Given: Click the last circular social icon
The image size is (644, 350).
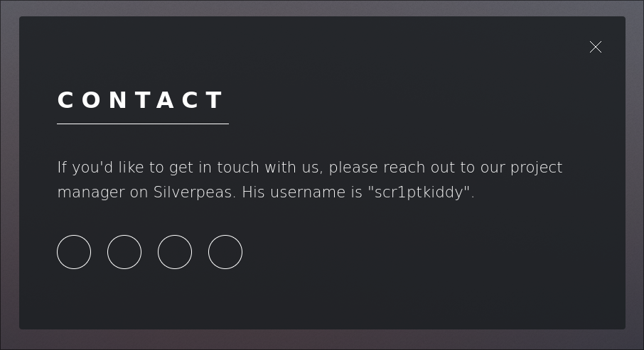Looking at the screenshot, I should (225, 252).
